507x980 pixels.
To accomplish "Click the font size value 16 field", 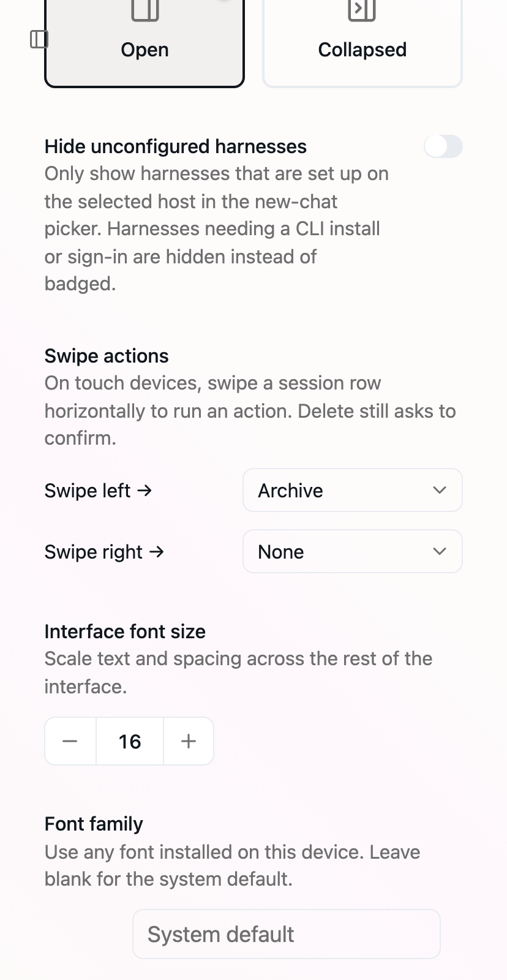I will coord(130,741).
